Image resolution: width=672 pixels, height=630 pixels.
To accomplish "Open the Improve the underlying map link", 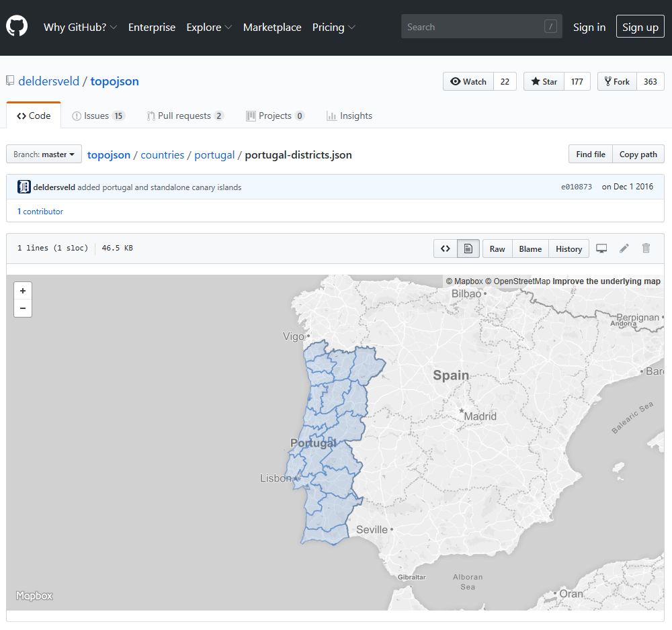I will click(604, 281).
